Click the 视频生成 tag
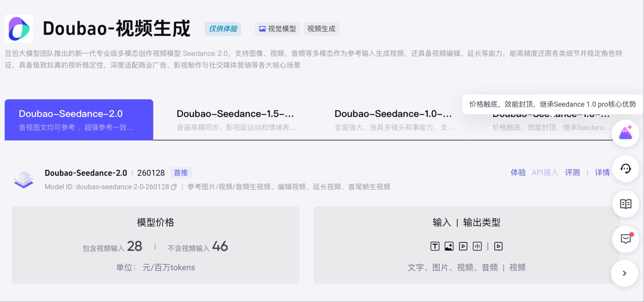The width and height of the screenshot is (644, 302). point(321,29)
